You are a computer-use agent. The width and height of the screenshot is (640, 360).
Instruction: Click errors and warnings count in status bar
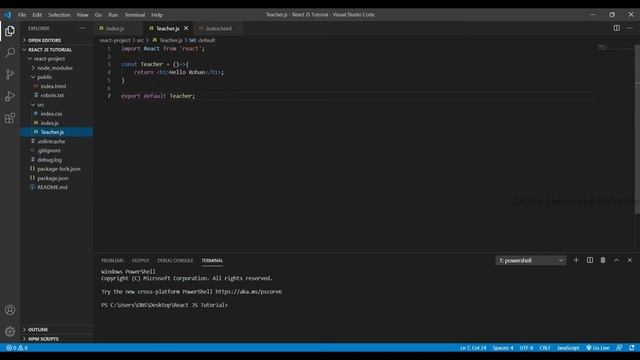(x=17, y=348)
